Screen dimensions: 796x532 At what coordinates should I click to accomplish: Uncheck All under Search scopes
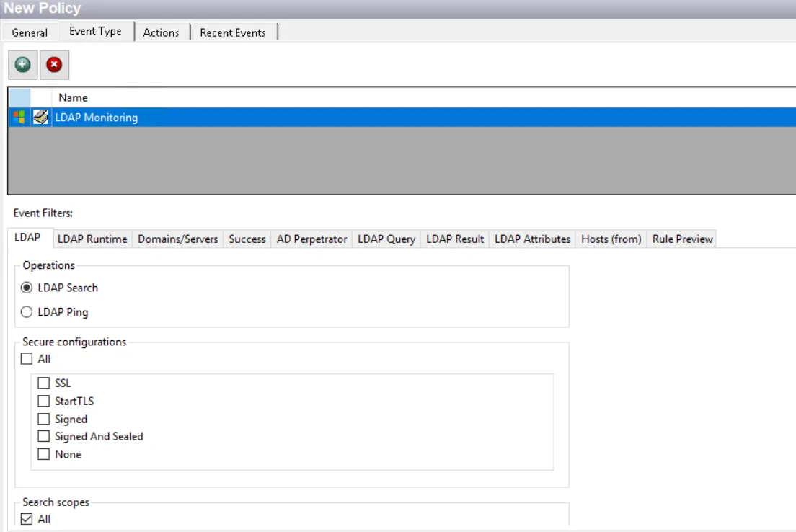coord(27,518)
